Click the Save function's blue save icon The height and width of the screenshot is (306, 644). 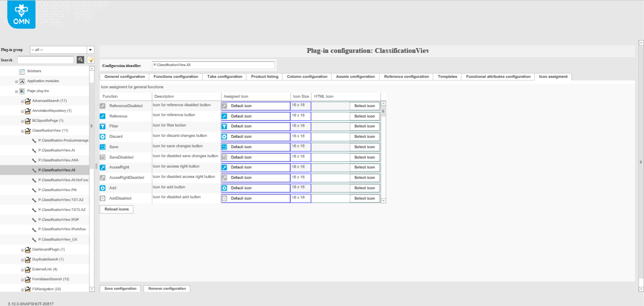pyautogui.click(x=102, y=147)
